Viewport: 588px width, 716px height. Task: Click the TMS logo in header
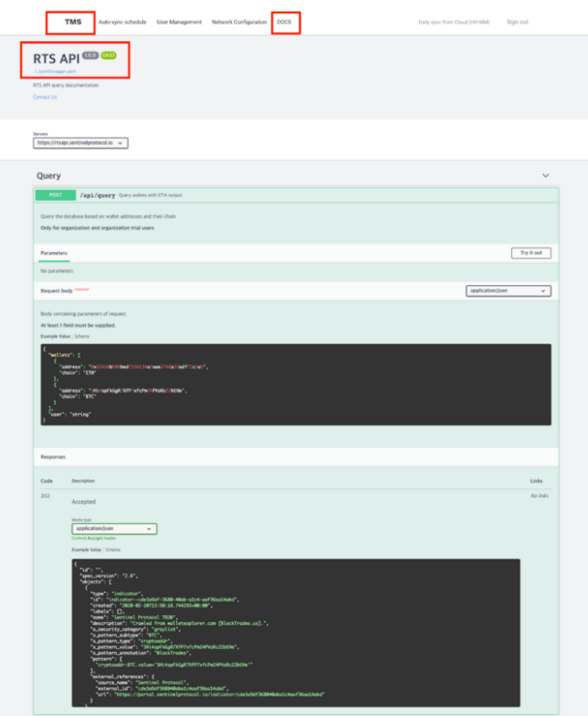point(72,21)
